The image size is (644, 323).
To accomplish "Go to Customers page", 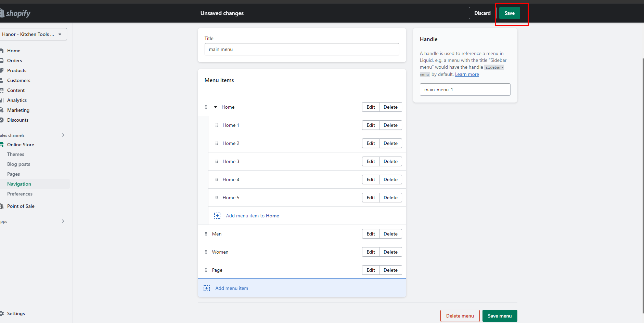I will [x=19, y=80].
